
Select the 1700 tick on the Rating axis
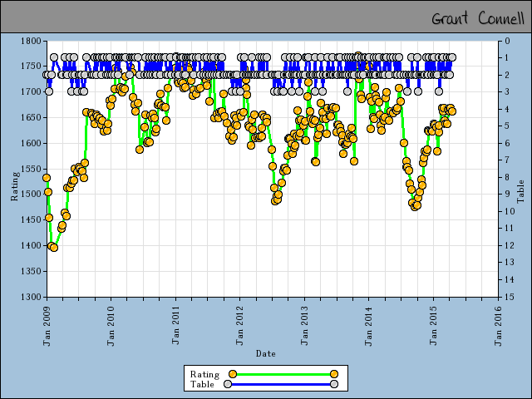31,92
